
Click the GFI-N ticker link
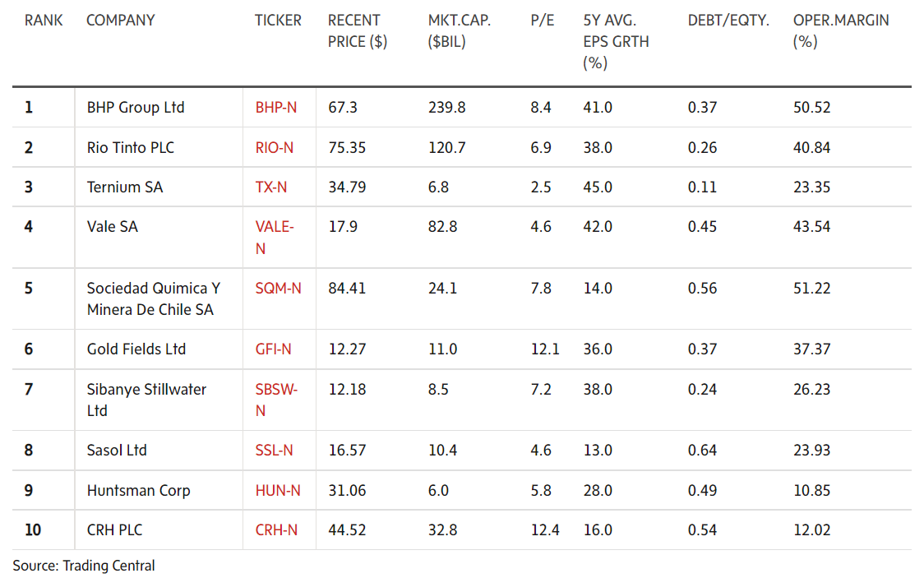coord(274,349)
